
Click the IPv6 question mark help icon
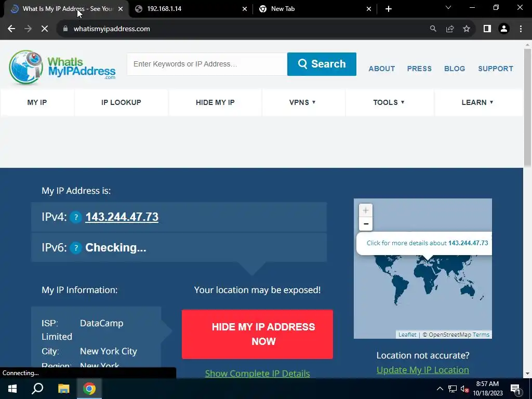pyautogui.click(x=76, y=248)
